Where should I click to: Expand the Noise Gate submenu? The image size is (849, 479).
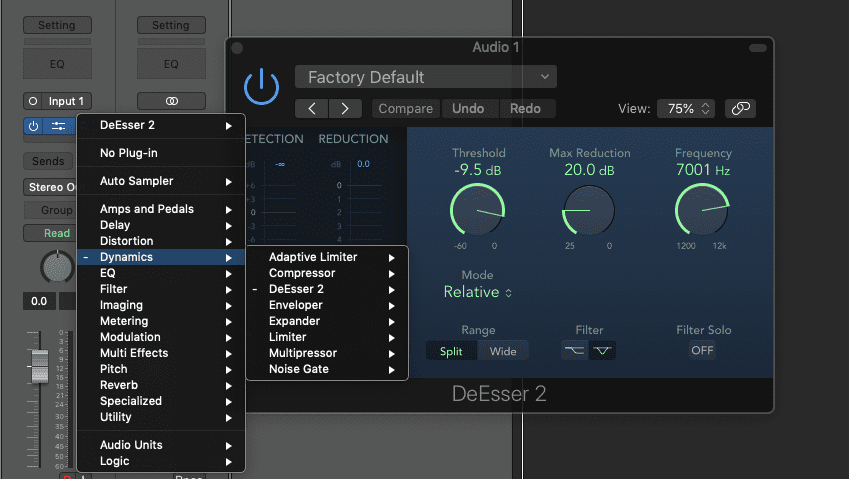coord(327,369)
